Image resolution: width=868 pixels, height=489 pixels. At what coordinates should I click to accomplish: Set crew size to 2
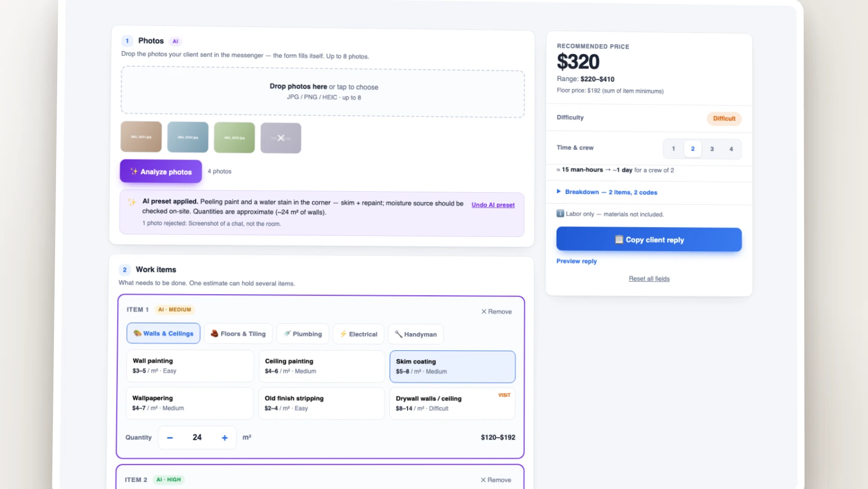point(693,149)
